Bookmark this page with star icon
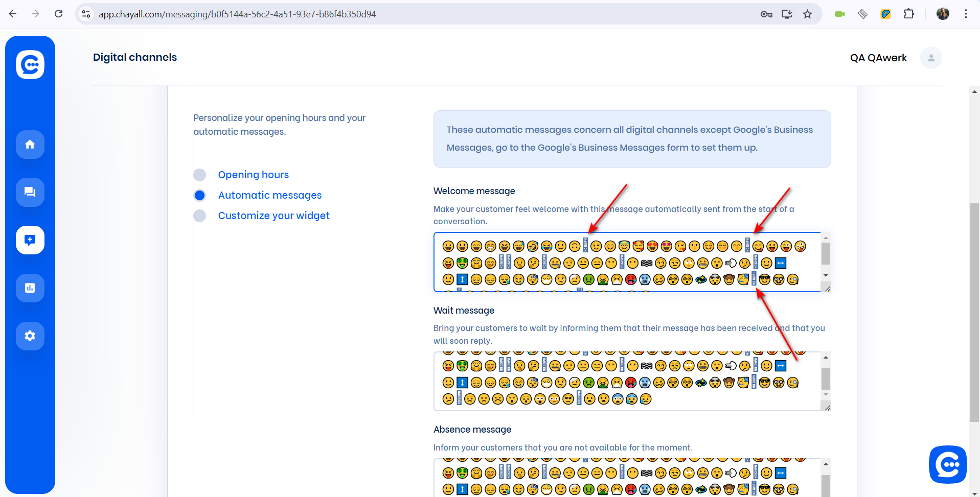 point(808,14)
